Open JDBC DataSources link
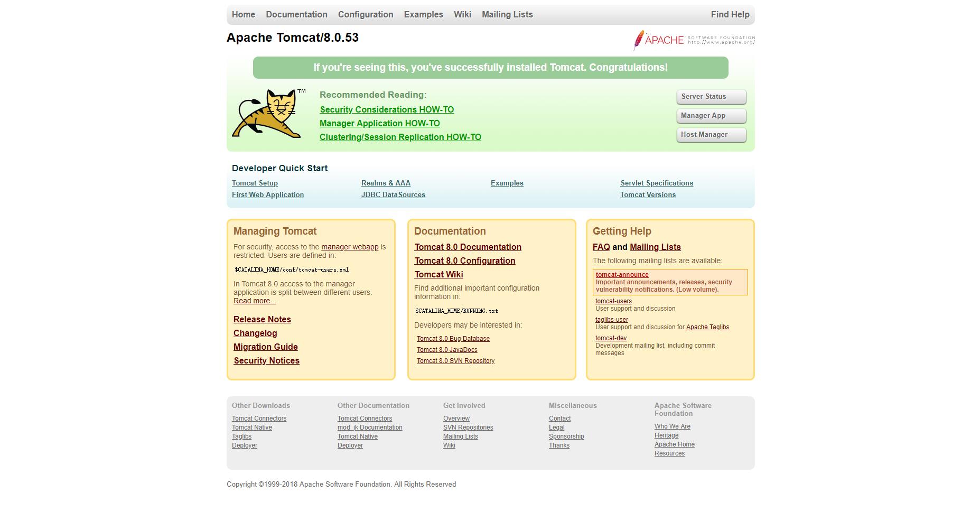 [x=393, y=195]
